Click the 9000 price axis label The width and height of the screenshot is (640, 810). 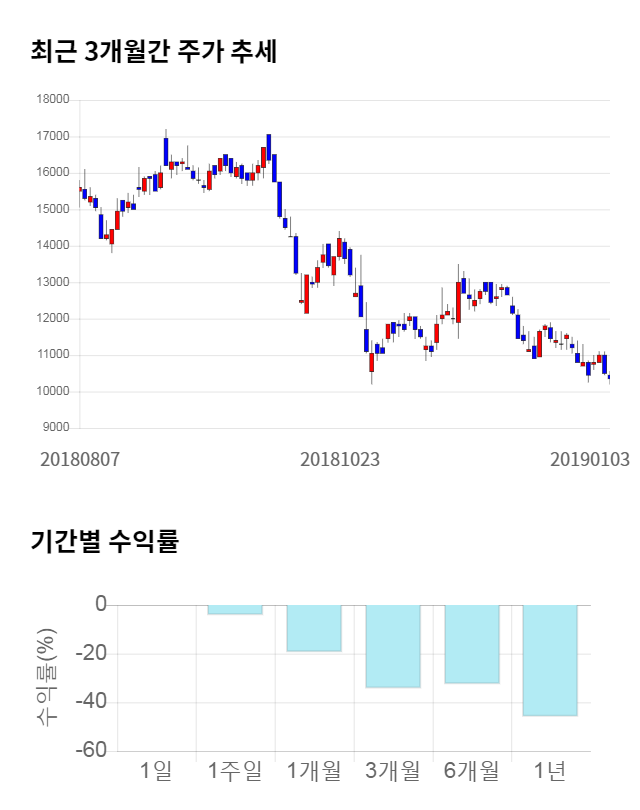coord(55,428)
